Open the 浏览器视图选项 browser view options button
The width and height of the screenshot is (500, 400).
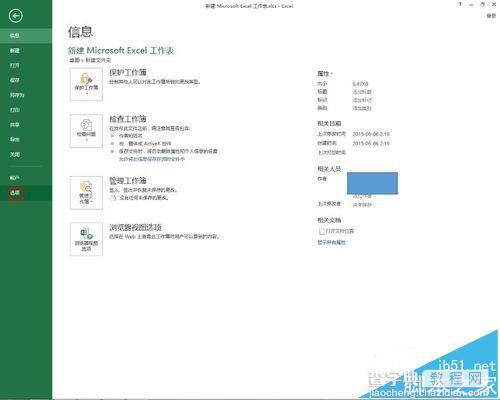tap(86, 239)
